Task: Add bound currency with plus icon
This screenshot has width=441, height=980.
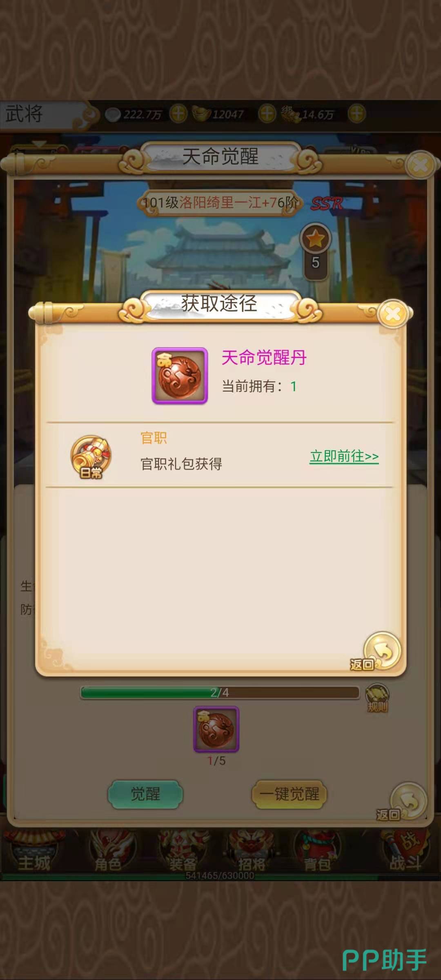Action: click(x=356, y=114)
